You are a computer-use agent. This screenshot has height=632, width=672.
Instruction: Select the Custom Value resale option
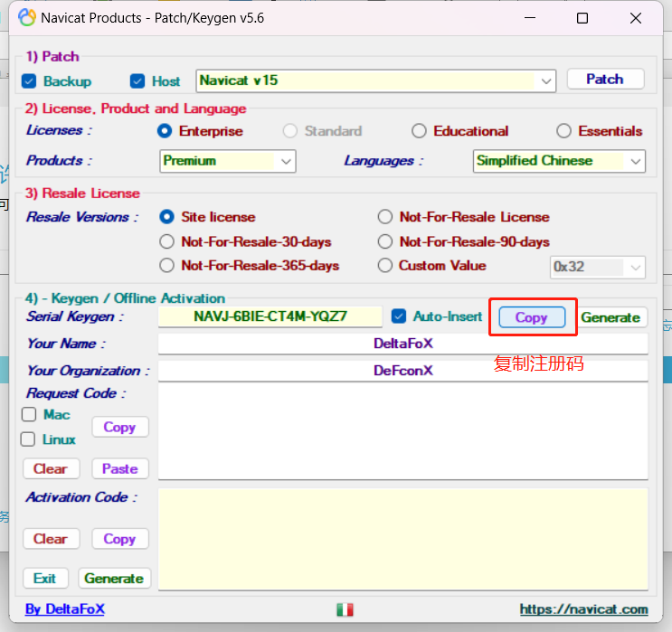pyautogui.click(x=385, y=266)
